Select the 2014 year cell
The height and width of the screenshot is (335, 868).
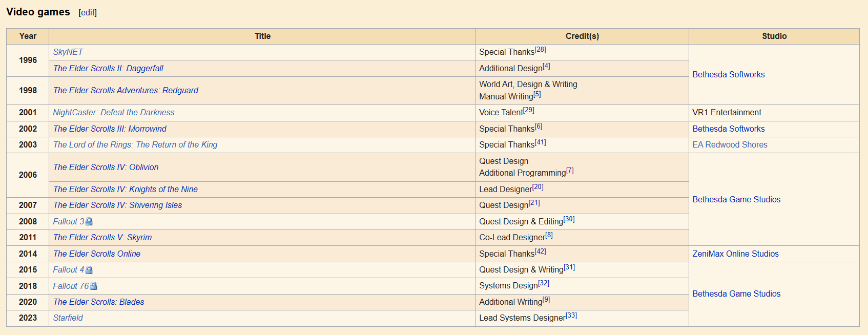pos(28,254)
